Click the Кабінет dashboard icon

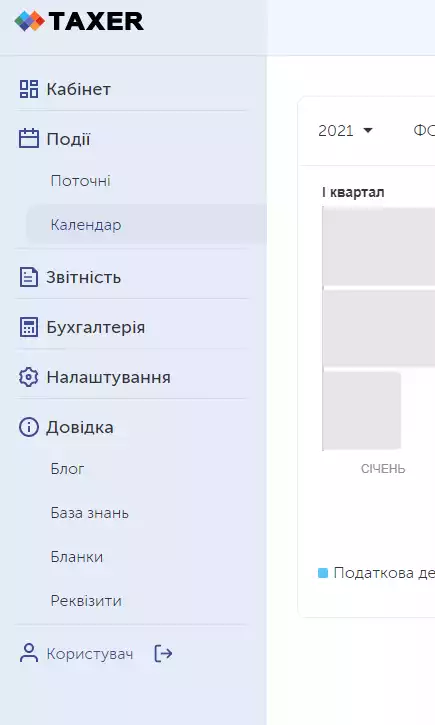tap(28, 89)
